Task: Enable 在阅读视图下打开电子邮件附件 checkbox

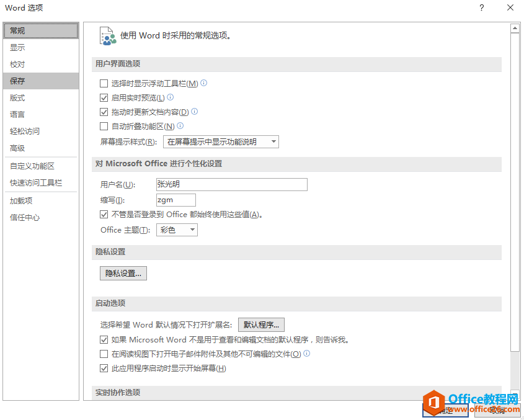Action: pyautogui.click(x=104, y=354)
